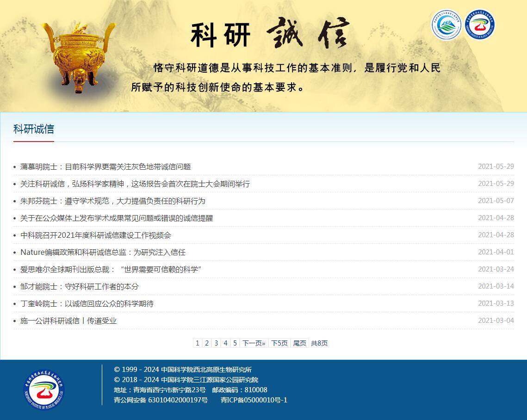Jump to last page with 尾页
The height and width of the screenshot is (420, 527).
coord(299,343)
